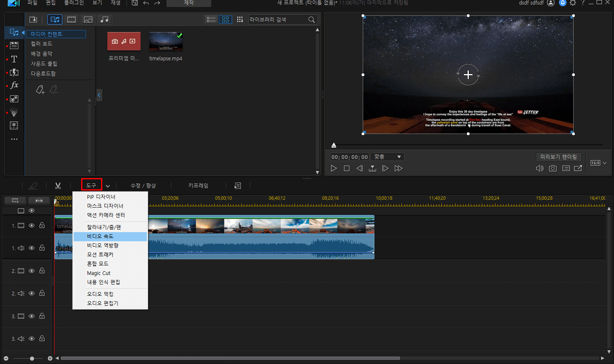Viewport: 614px width, 364px height.
Task: Toggle visibility of audio track 3
Action: pos(32,339)
